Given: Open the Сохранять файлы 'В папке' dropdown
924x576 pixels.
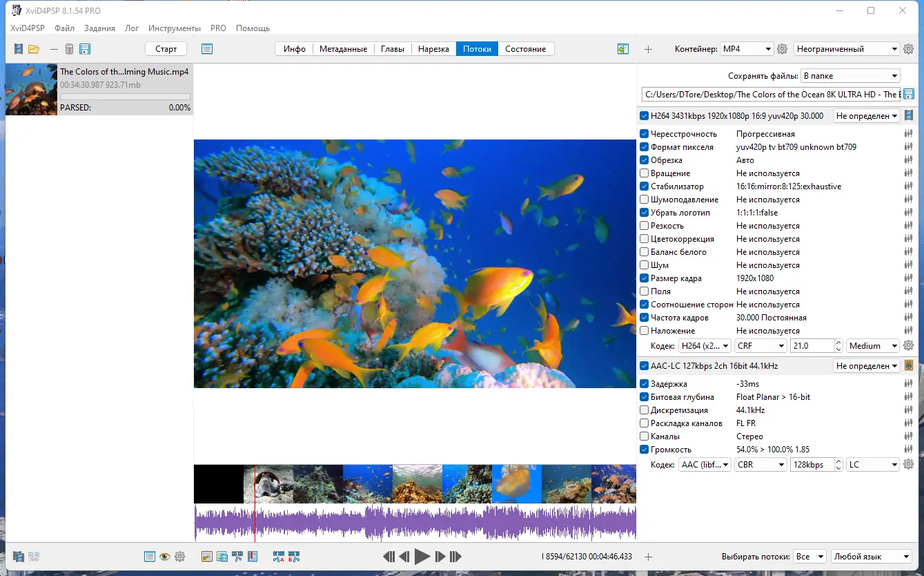Looking at the screenshot, I should [x=850, y=76].
